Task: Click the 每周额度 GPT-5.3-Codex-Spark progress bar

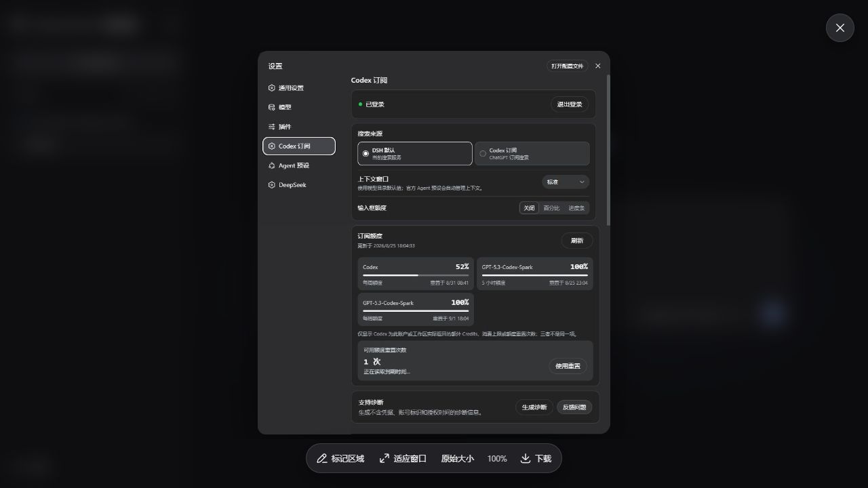Action: 416,311
